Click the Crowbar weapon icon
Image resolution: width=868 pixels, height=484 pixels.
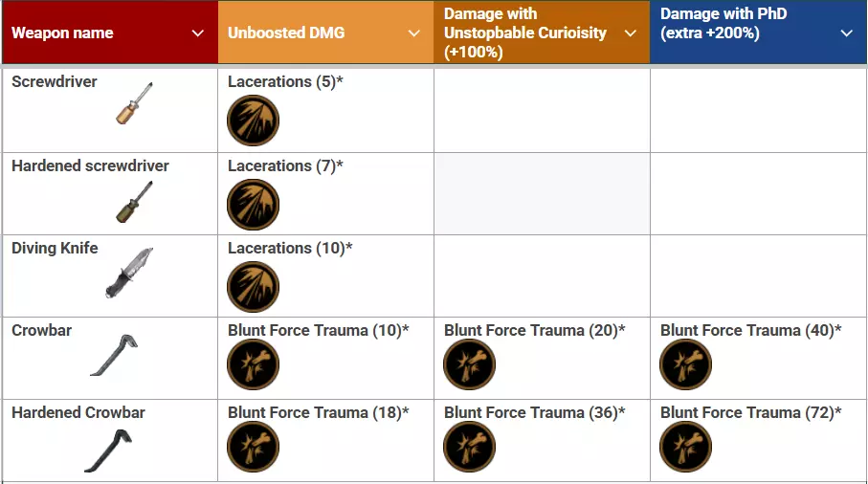(115, 355)
